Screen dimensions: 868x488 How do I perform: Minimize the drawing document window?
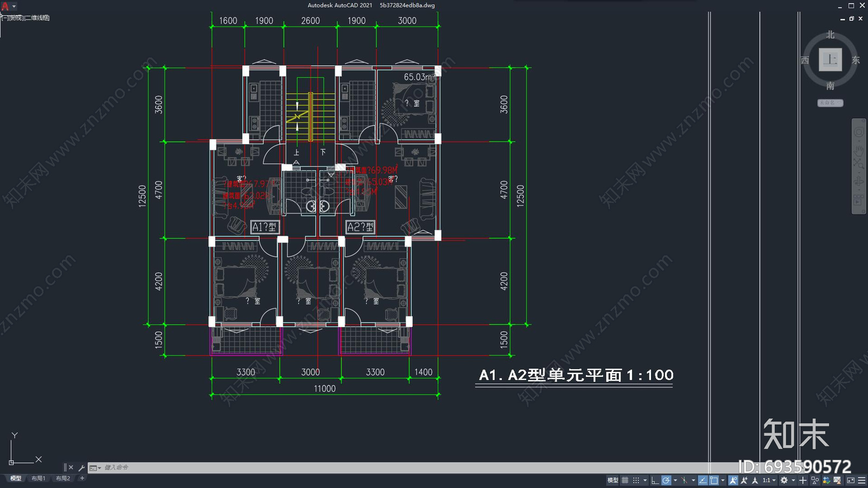coord(843,19)
